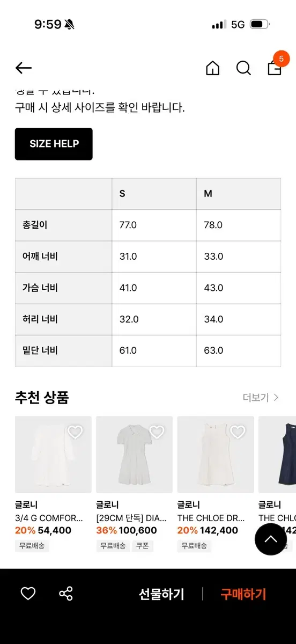The width and height of the screenshot is (296, 644).
Task: Toggle wishlist heart on 3/4 G COMFOR dress
Action: tap(75, 432)
